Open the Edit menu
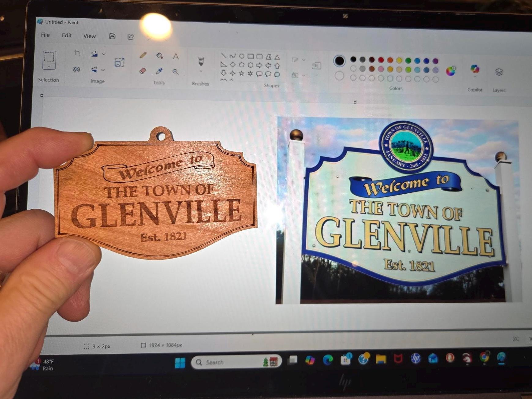 tap(67, 35)
